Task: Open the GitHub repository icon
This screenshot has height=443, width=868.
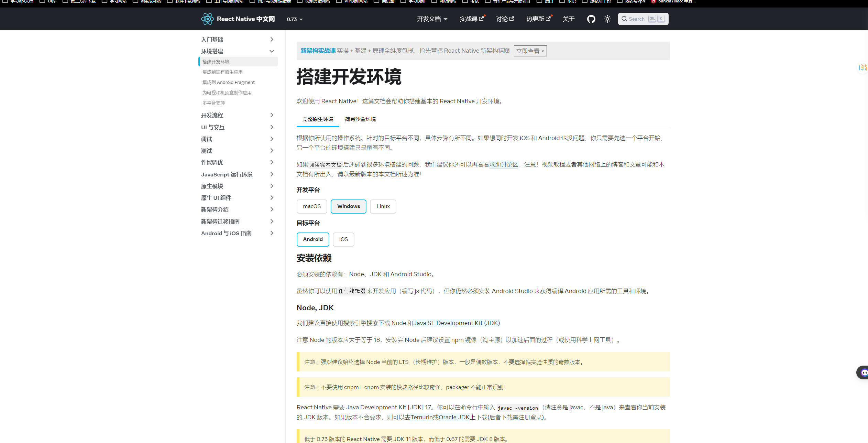Action: (591, 19)
